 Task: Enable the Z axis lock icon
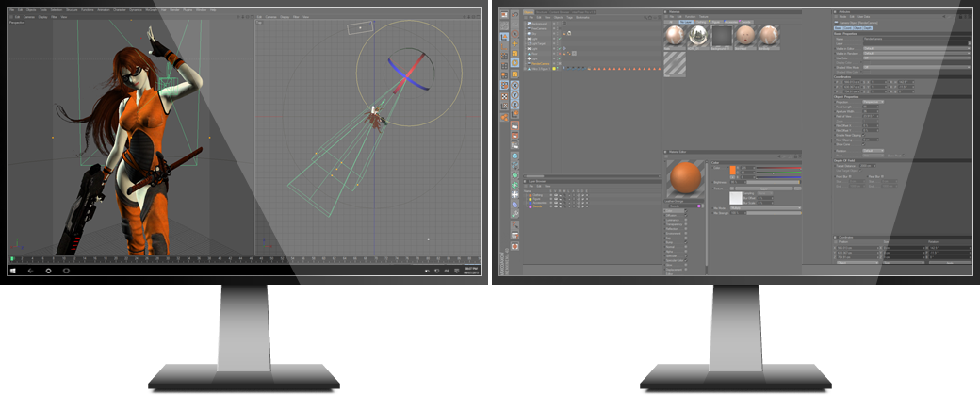click(x=515, y=105)
